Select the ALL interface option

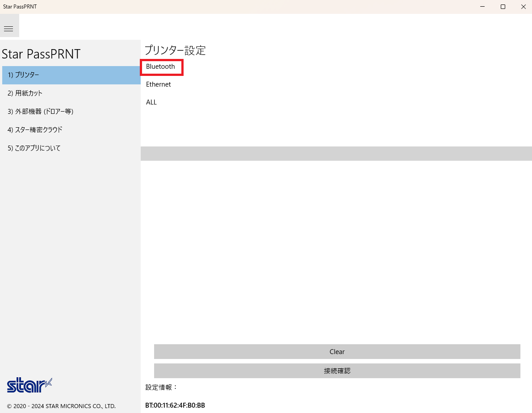[151, 102]
